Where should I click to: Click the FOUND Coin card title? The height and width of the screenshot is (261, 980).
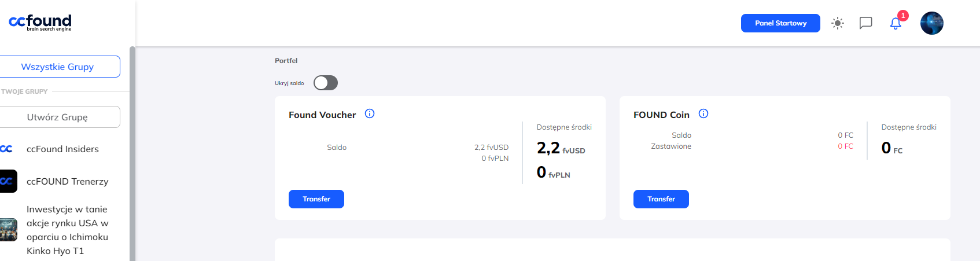[x=661, y=115]
